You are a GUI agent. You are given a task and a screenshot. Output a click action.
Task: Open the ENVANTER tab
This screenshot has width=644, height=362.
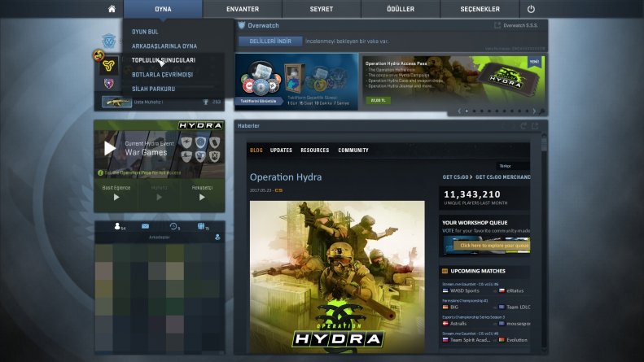(x=243, y=9)
